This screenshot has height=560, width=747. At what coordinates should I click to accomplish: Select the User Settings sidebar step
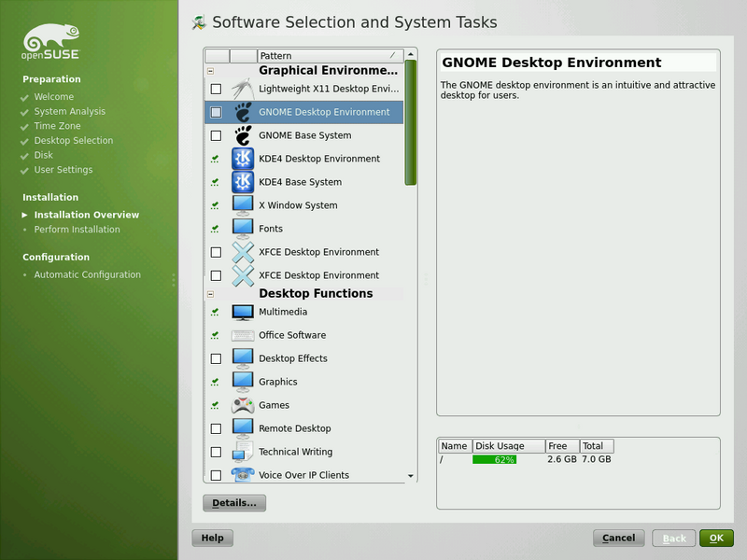pyautogui.click(x=63, y=170)
